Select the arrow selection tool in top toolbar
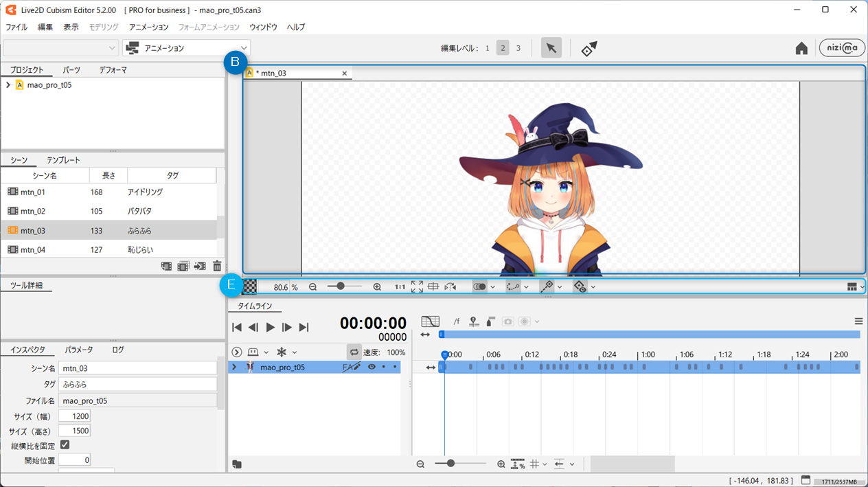Screen dimensions: 868x487 550,47
